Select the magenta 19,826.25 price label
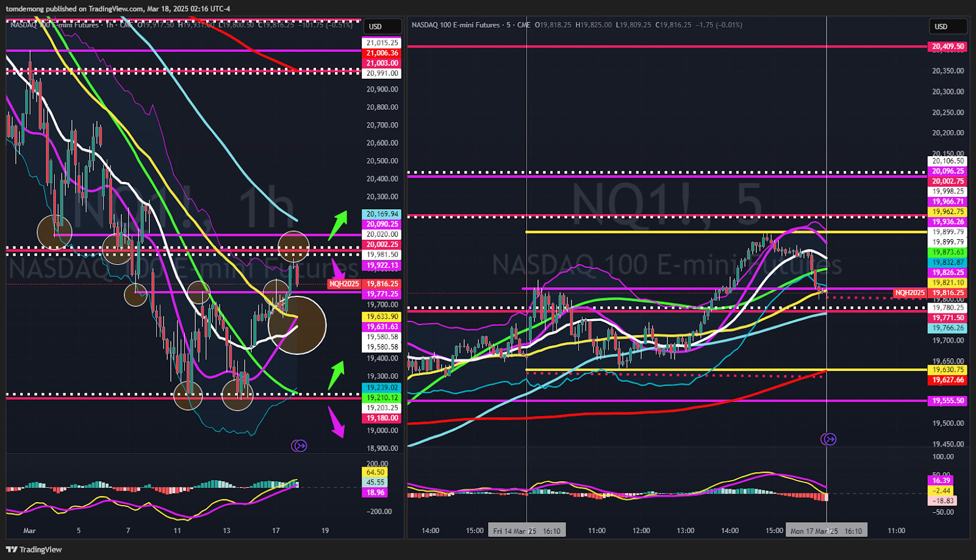Screen dimensions: 976x560 948,273
